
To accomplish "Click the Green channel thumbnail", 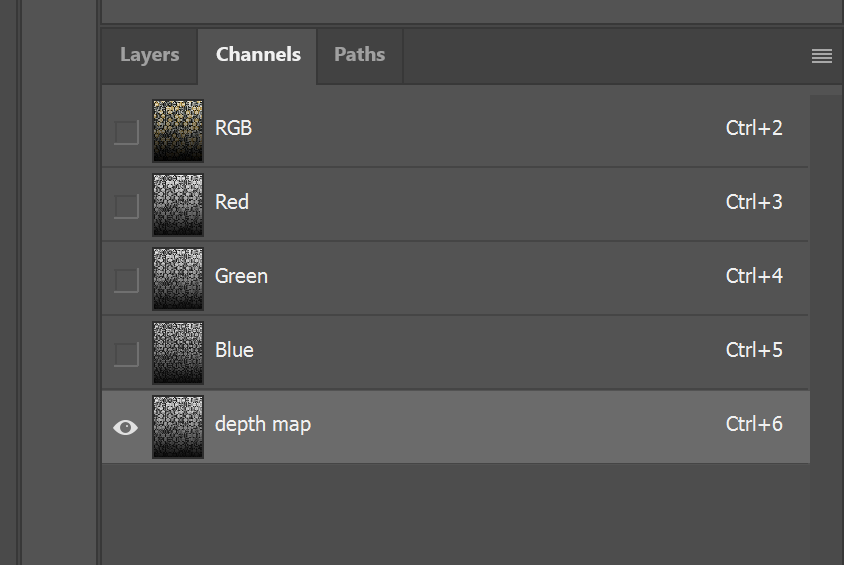I will (178, 278).
